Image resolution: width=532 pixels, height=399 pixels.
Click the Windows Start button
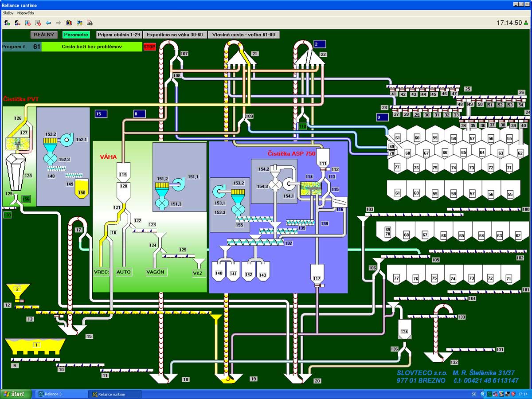pyautogui.click(x=16, y=394)
